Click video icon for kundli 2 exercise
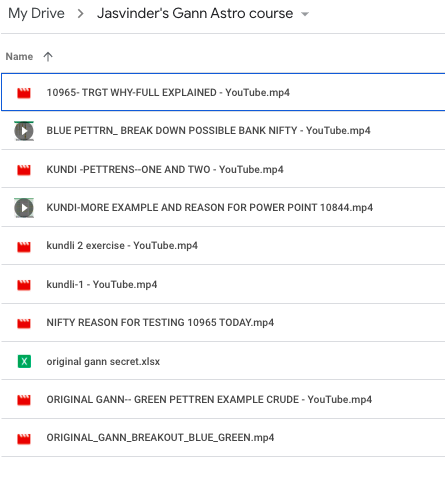The image size is (445, 483). pos(24,246)
